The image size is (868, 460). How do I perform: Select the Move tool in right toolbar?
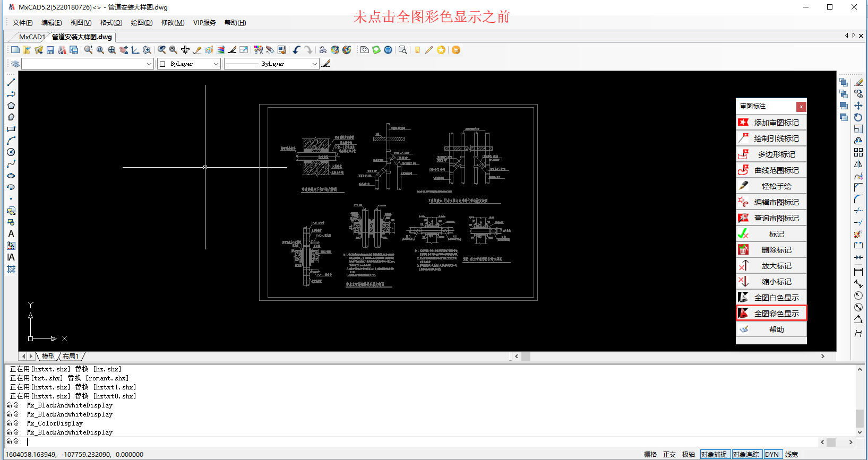tap(858, 106)
